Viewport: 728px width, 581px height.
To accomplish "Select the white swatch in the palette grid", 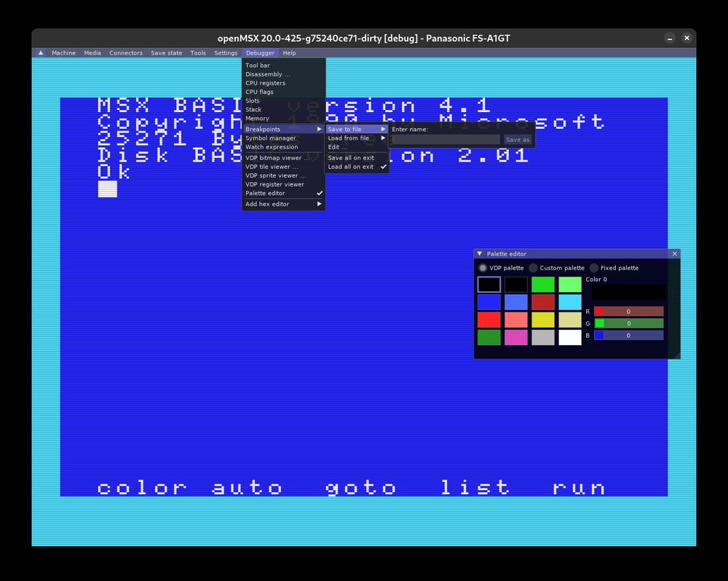I will 570,337.
